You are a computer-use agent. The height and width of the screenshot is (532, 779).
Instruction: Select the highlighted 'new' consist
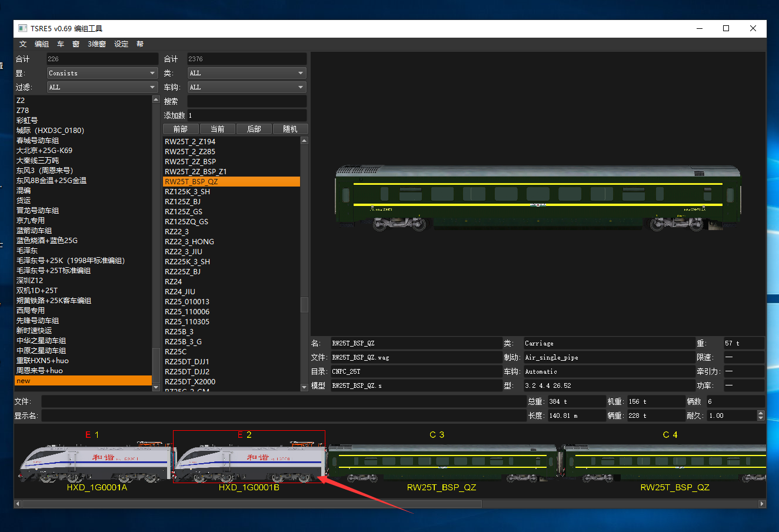click(83, 381)
